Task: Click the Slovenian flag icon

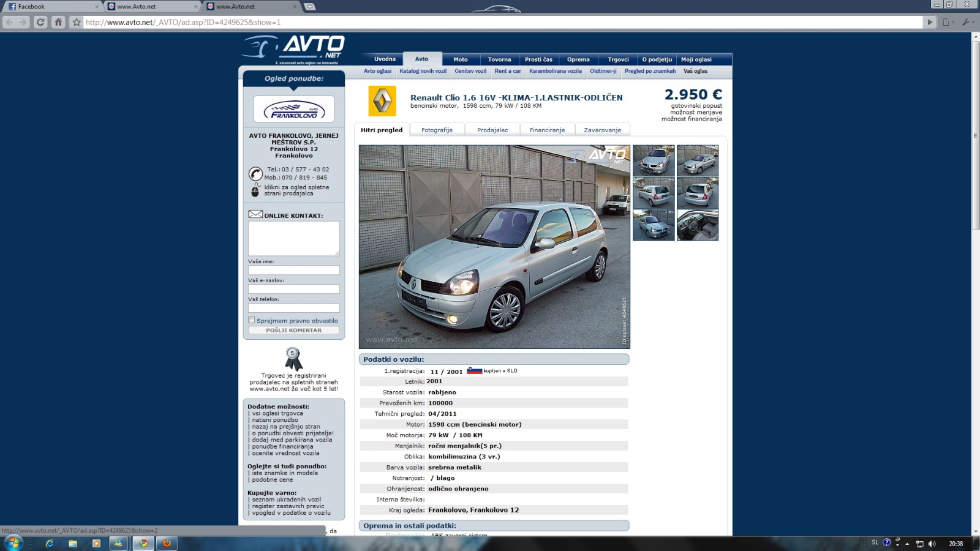Action: tap(475, 370)
